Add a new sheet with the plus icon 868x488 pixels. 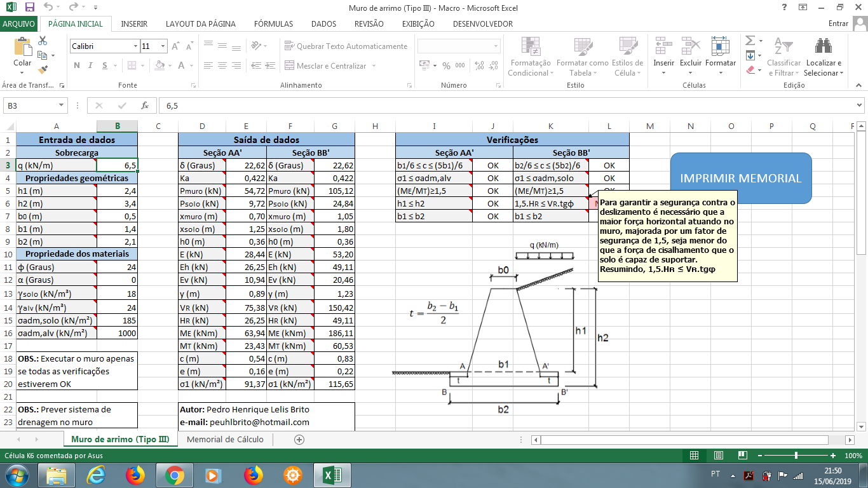(299, 440)
